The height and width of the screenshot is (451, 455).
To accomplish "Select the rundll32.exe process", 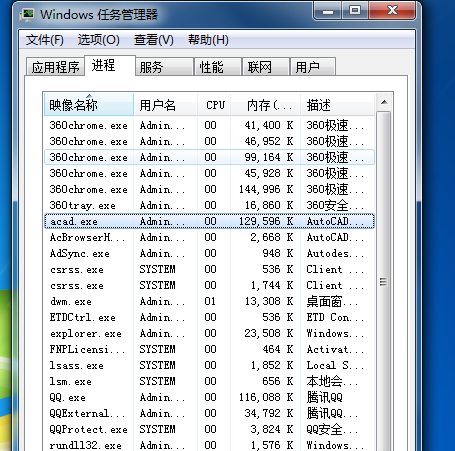I will click(x=209, y=445).
